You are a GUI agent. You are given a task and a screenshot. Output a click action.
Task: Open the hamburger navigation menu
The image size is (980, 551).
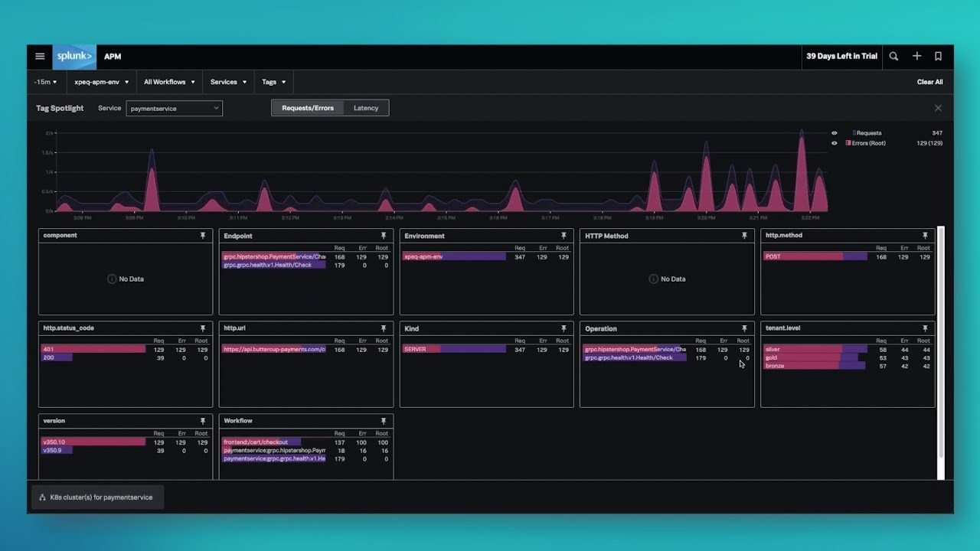tap(40, 57)
